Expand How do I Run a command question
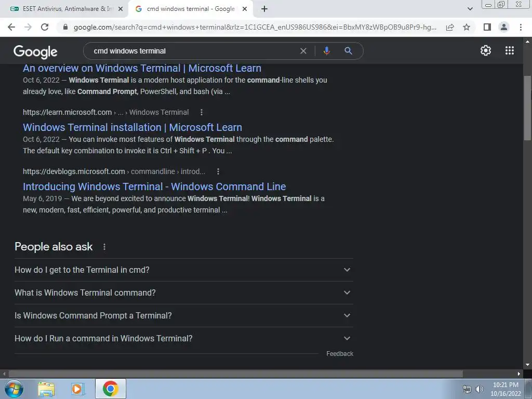This screenshot has height=399, width=532. click(183, 339)
